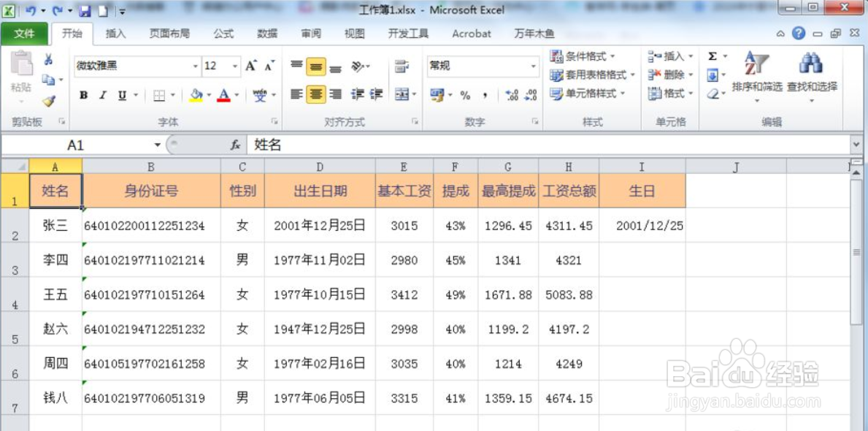Open the AutoSum (Σ) function
Image resolution: width=868 pixels, height=431 pixels.
(712, 56)
